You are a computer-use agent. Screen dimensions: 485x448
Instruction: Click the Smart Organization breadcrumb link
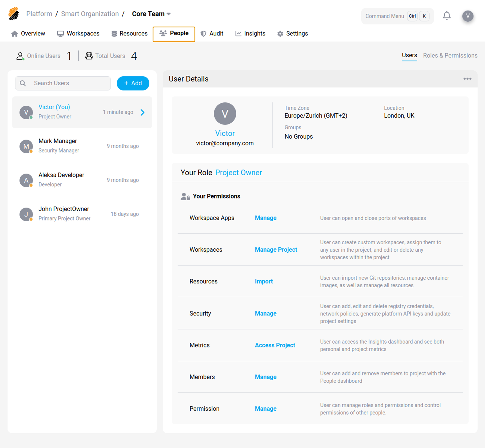pos(90,14)
